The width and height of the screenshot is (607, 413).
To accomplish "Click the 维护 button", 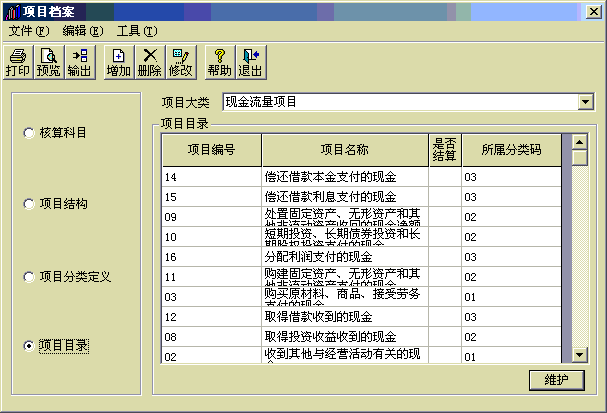I will [x=557, y=379].
